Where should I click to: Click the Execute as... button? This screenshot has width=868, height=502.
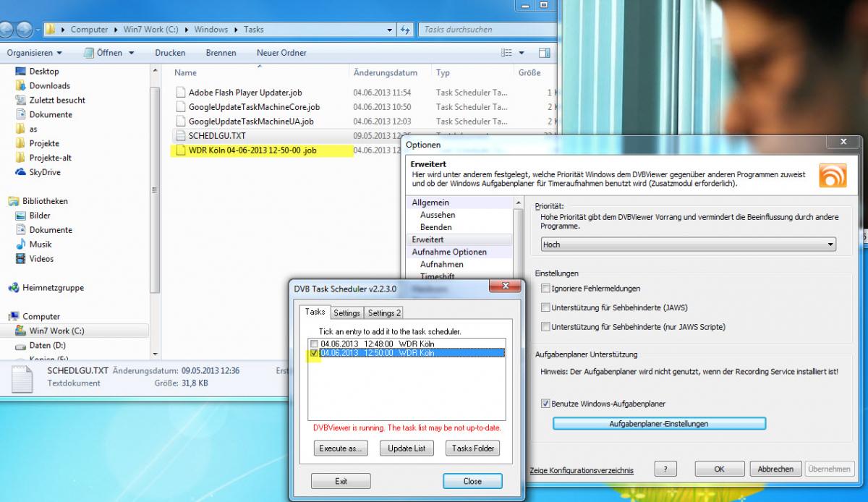(x=341, y=448)
